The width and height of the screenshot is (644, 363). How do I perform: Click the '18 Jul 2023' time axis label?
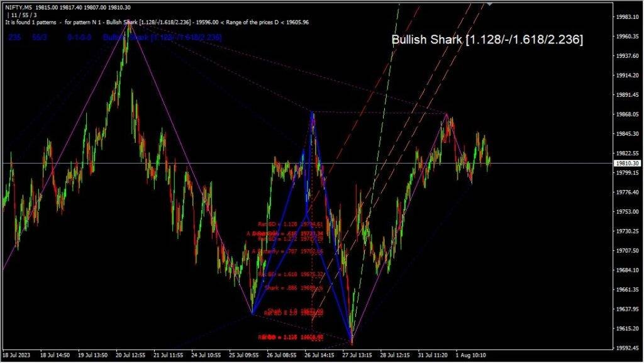tap(16, 355)
